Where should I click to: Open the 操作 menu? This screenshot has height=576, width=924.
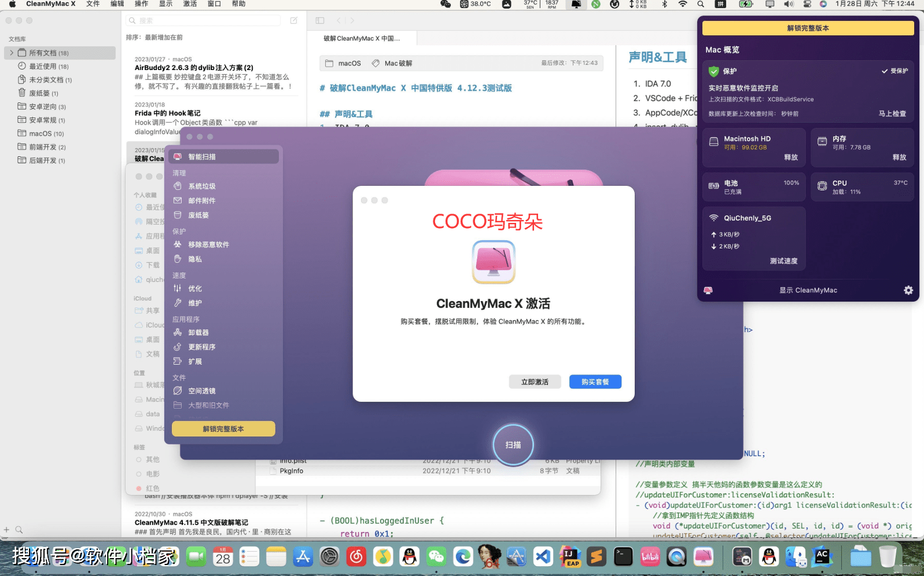[142, 4]
